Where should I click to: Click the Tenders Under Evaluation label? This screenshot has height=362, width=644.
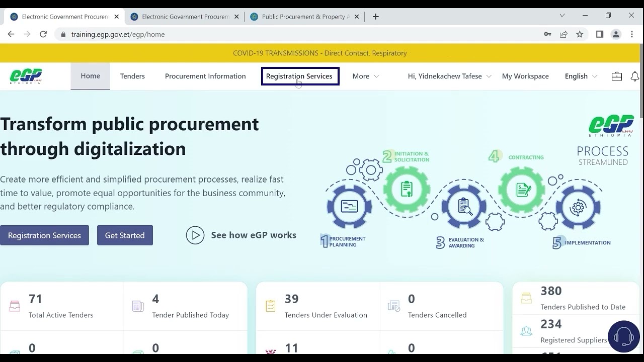326,315
